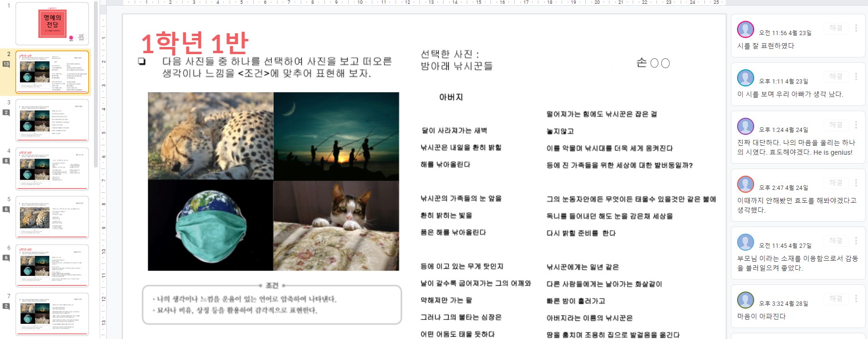Open comment badge 13 on slide 2

[6, 64]
